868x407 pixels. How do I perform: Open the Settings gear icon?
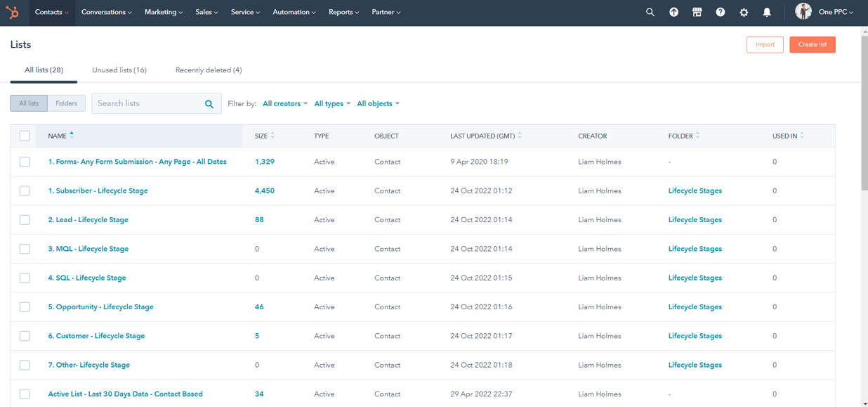pos(744,13)
